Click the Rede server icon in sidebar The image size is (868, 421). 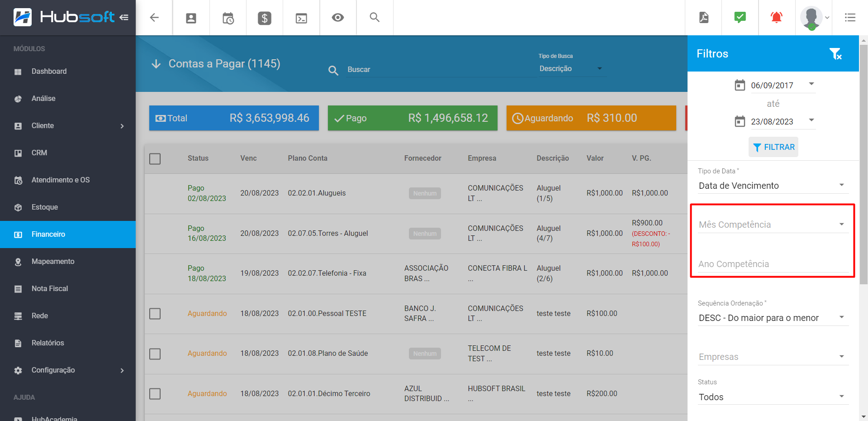[x=18, y=316]
